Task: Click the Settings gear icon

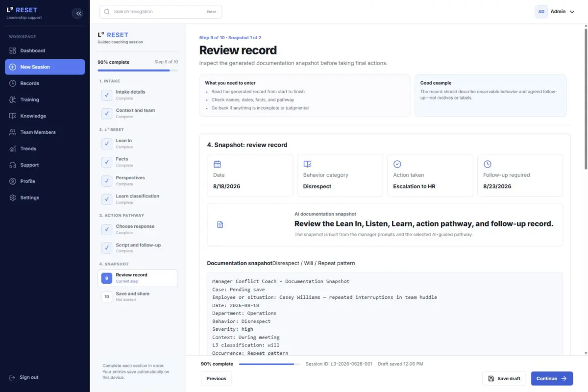Action: click(x=12, y=197)
